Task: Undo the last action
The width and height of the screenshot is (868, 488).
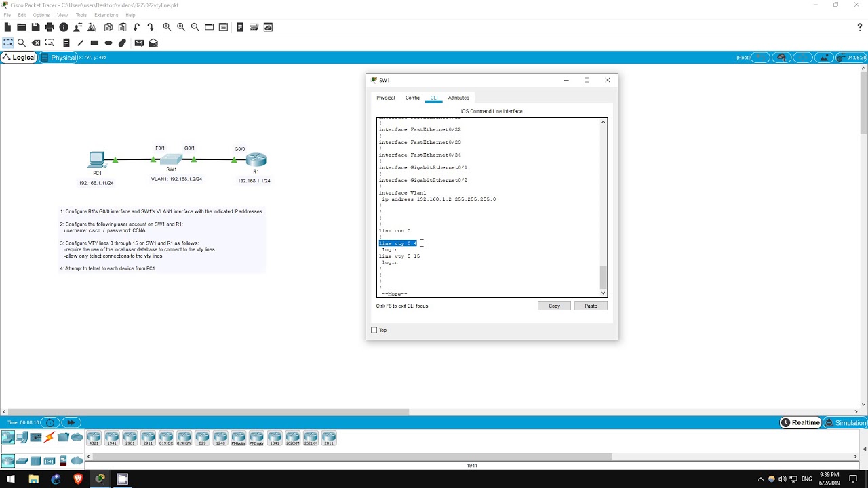Action: pyautogui.click(x=136, y=27)
